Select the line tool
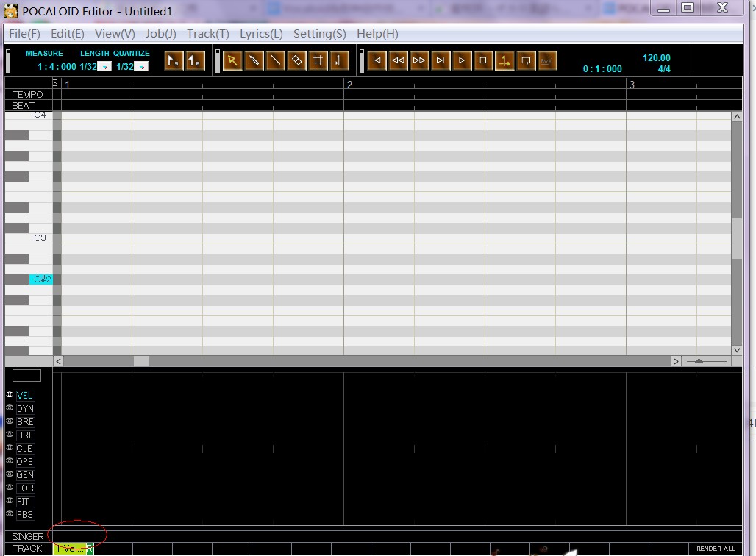756x556 pixels. click(x=275, y=61)
